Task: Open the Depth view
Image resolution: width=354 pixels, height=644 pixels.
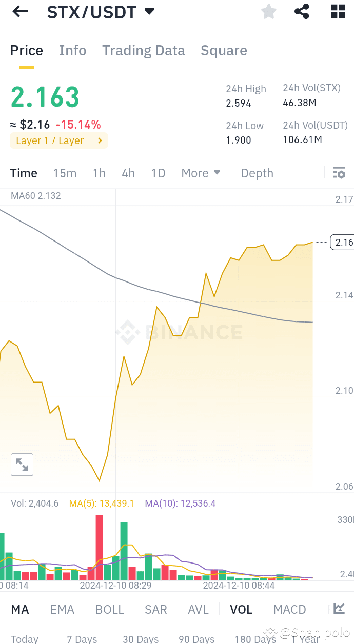Action: pos(257,173)
